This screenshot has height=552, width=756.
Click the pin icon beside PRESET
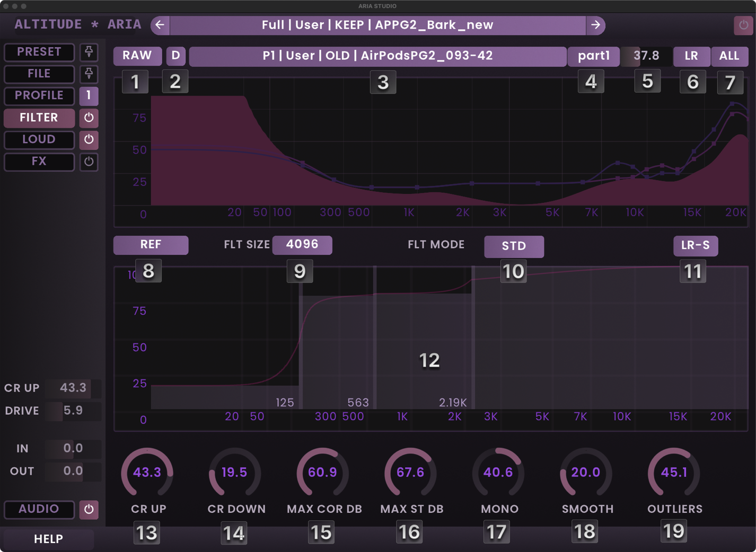(x=89, y=52)
